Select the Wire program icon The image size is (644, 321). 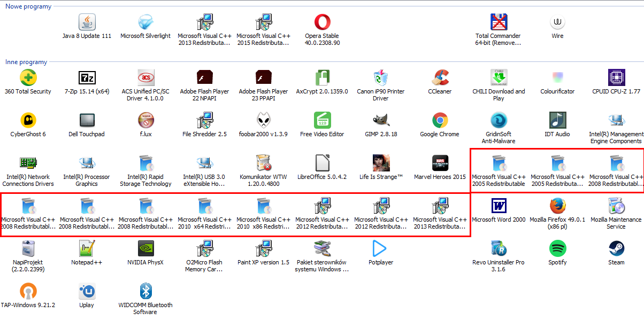click(557, 22)
